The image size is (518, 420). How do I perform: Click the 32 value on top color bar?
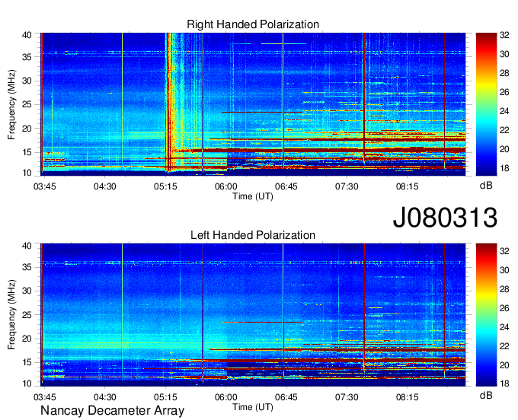(x=504, y=35)
